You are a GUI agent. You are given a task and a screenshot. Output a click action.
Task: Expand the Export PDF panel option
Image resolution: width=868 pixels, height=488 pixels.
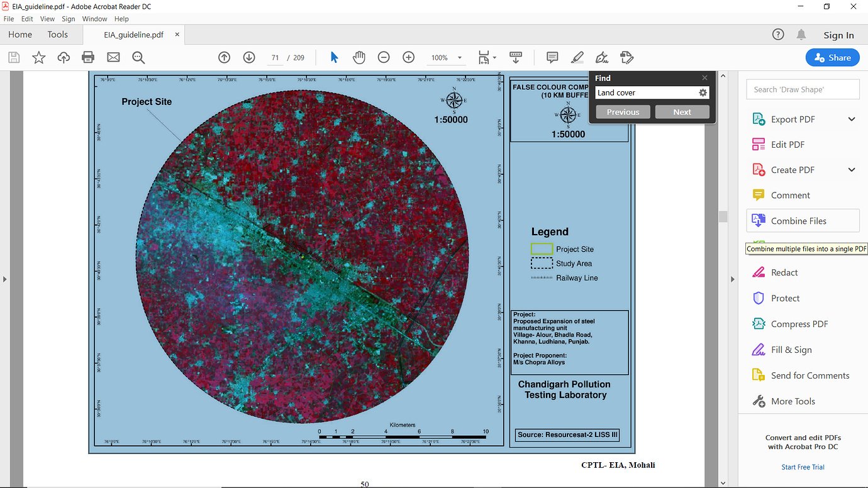(x=852, y=119)
